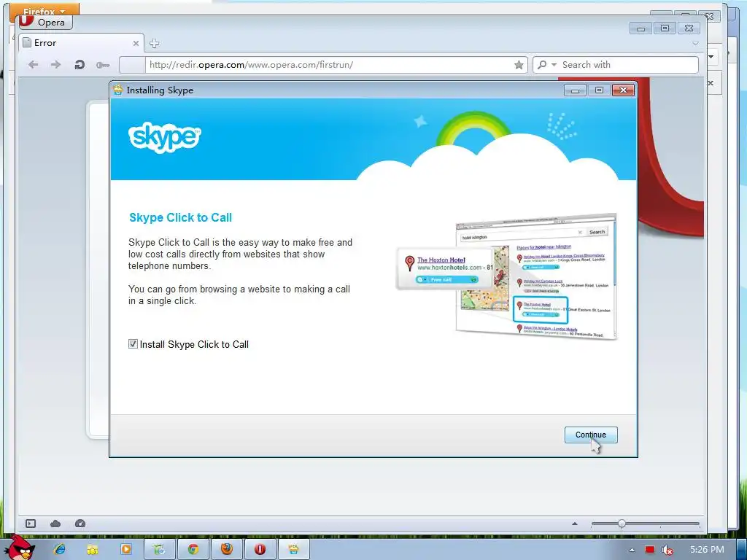The image size is (747, 560).
Task: Click the Click to Call preview screenshot
Action: [x=506, y=276]
